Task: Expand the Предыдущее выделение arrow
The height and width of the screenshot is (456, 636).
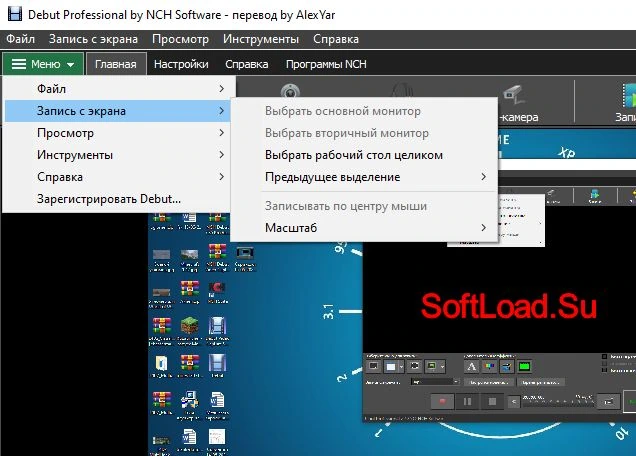Action: (x=483, y=176)
